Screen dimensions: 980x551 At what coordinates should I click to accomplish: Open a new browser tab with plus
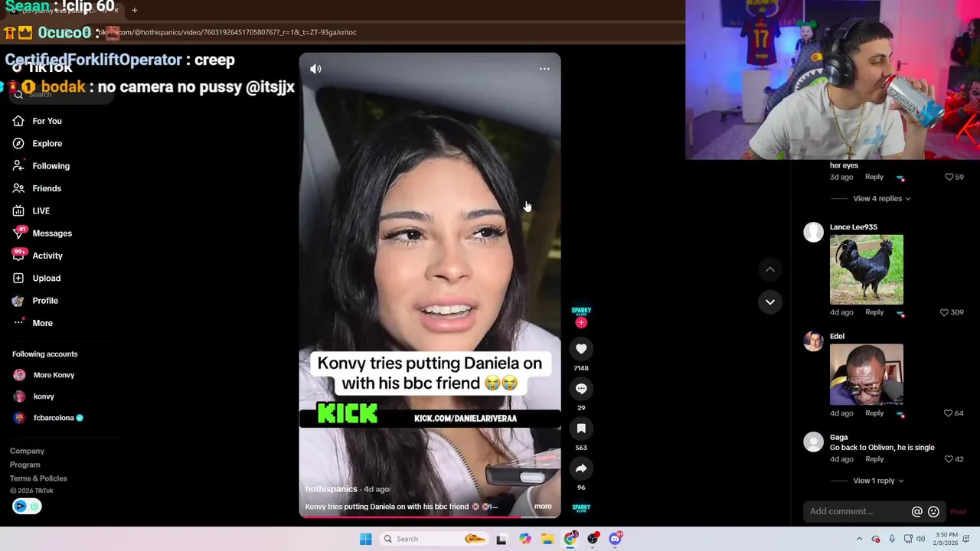[x=134, y=10]
